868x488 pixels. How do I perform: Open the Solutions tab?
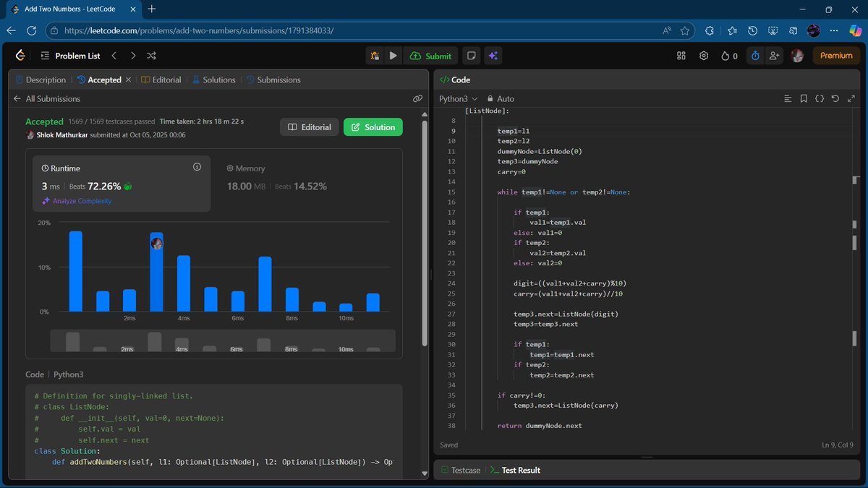pyautogui.click(x=214, y=80)
